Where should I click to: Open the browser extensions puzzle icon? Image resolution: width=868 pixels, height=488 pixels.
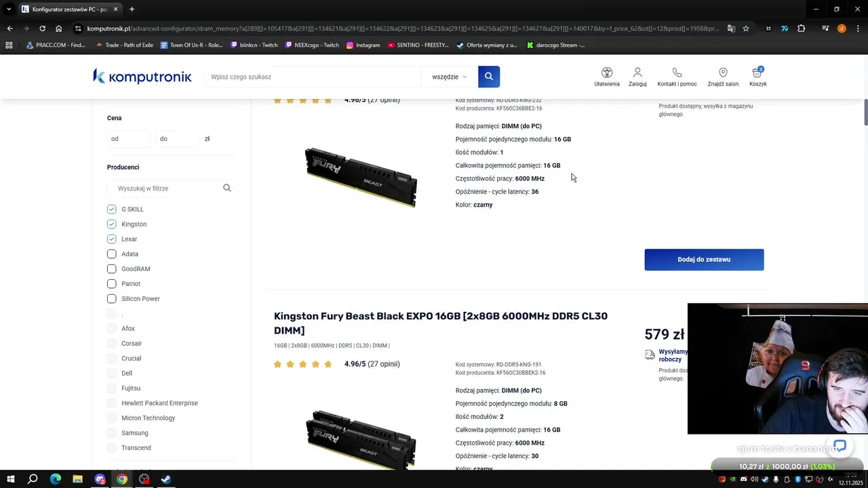(x=802, y=28)
